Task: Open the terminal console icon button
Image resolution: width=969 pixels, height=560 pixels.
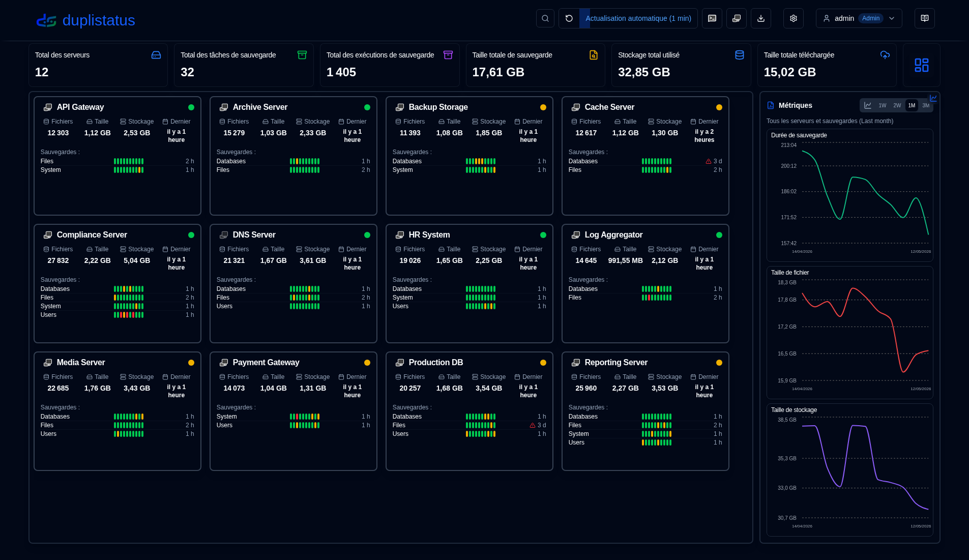Action: 712,18
